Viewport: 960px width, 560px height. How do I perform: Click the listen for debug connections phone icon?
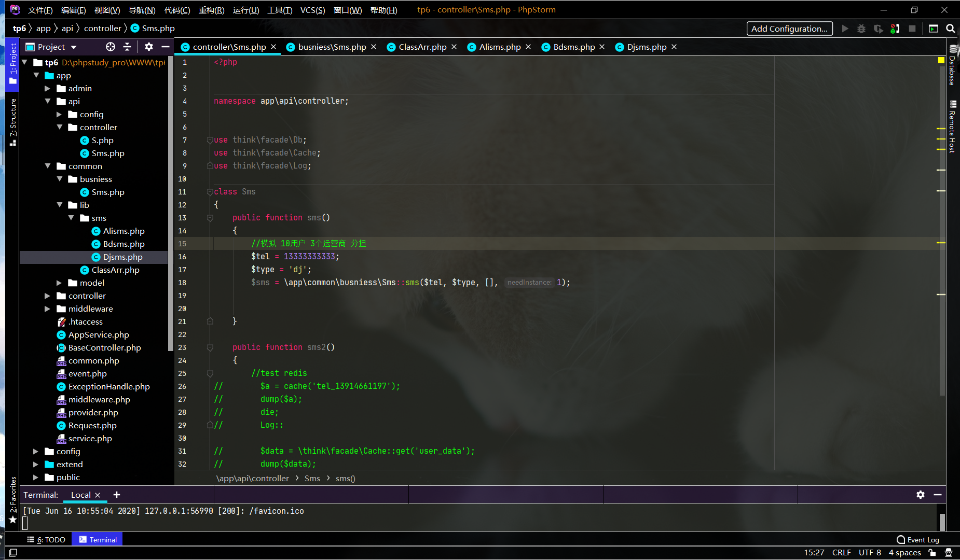(x=895, y=29)
